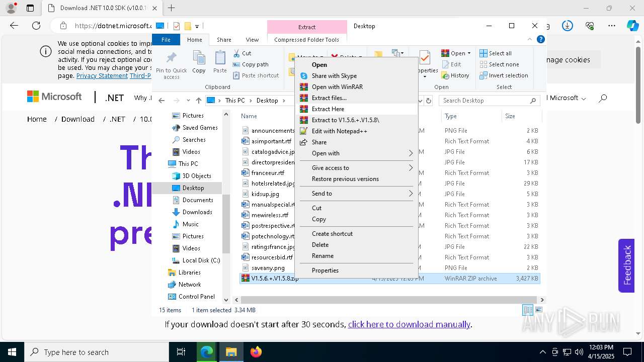Click the Paste ribbon icon

(220, 62)
